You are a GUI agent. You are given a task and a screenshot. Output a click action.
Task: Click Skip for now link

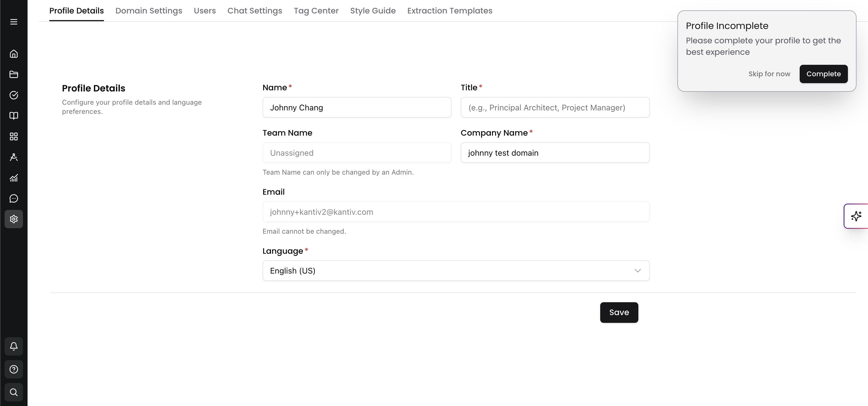pyautogui.click(x=769, y=74)
